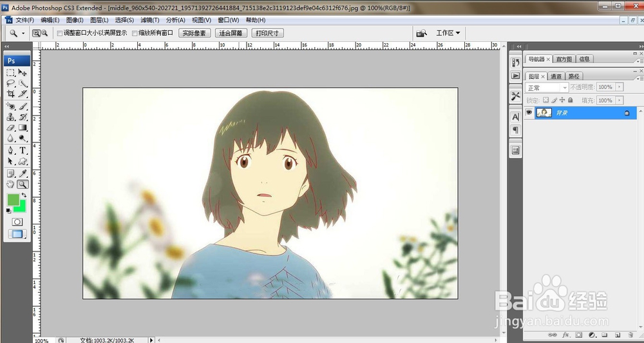Open the Actions panel icon

click(515, 75)
